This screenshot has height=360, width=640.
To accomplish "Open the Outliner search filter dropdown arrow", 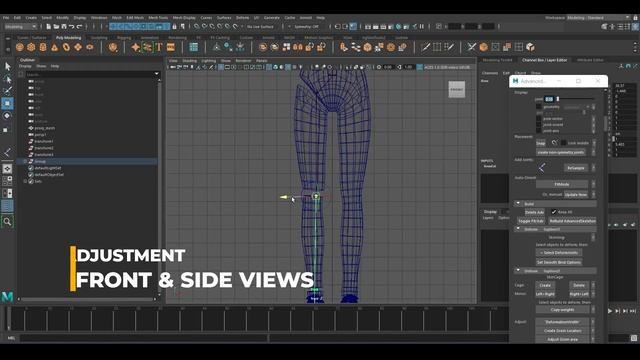I will coord(156,74).
